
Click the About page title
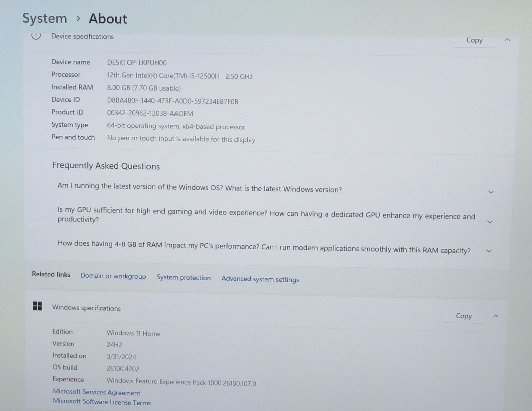point(108,19)
